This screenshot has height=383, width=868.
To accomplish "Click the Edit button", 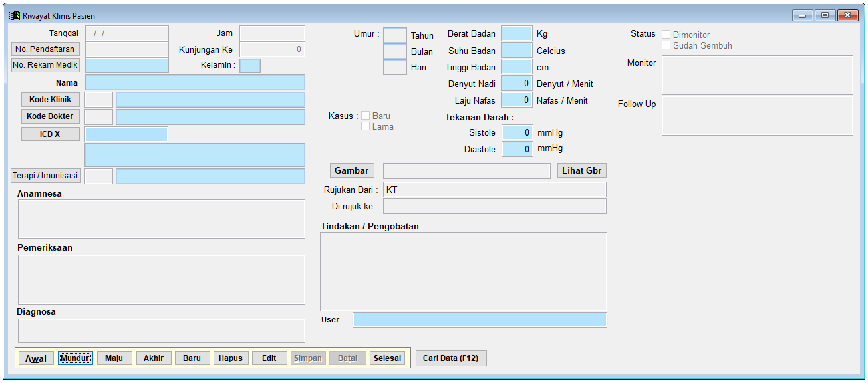I will pyautogui.click(x=269, y=358).
